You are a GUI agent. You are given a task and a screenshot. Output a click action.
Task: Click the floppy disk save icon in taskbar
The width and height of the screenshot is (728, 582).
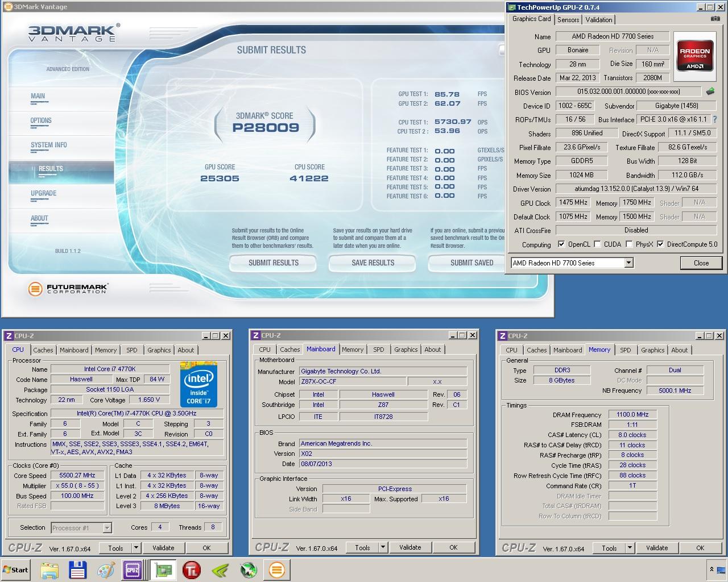(x=77, y=570)
